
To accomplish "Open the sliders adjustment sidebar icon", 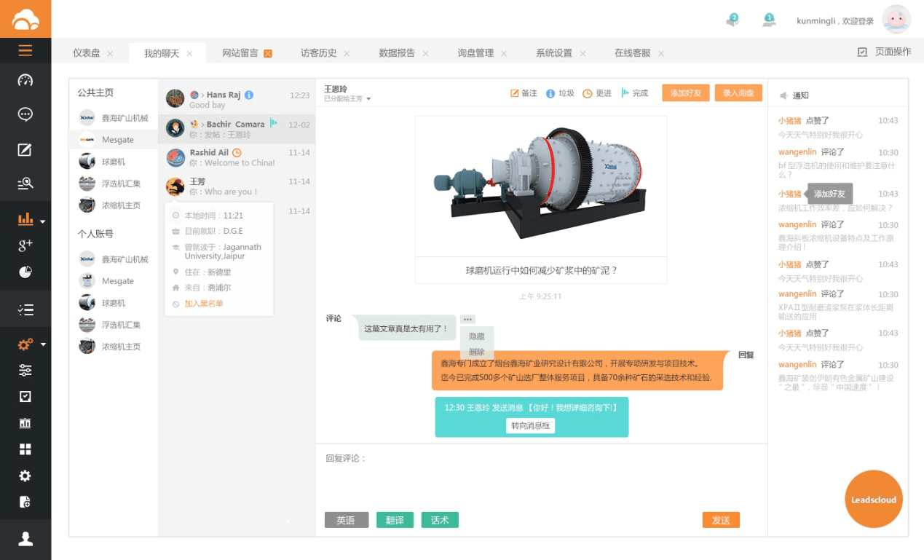I will click(x=25, y=371).
